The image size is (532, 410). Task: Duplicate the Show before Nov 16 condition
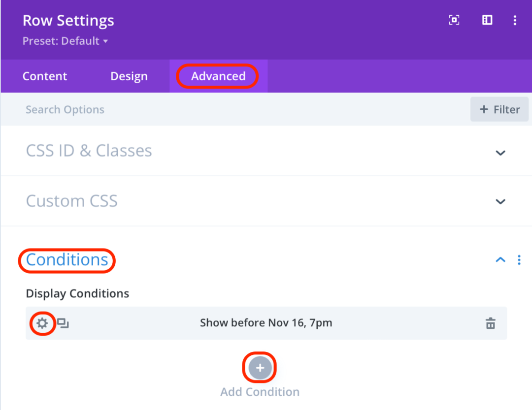(63, 323)
